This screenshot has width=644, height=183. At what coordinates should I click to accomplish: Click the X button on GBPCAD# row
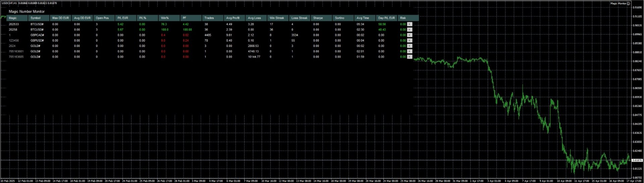coord(410,35)
